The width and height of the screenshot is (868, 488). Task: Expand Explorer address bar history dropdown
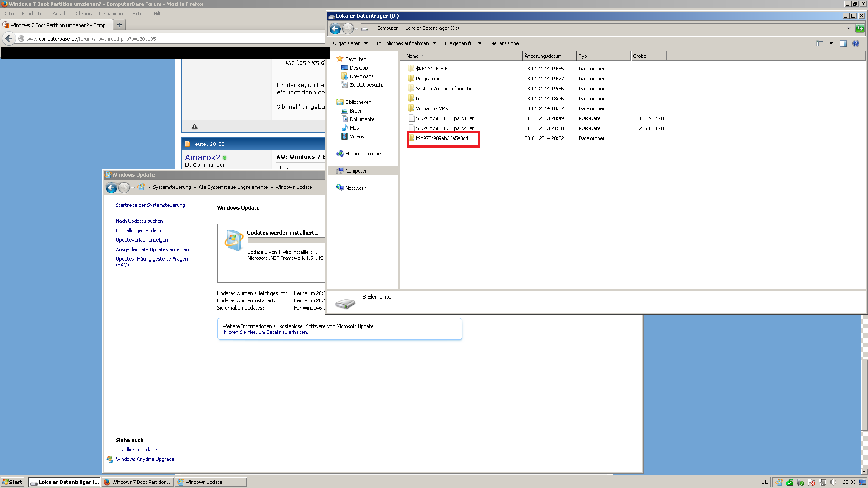[x=849, y=28]
